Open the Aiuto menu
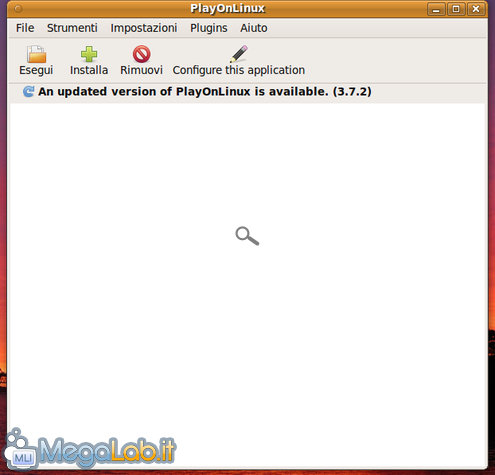Screen dimensions: 495x475 point(254,28)
